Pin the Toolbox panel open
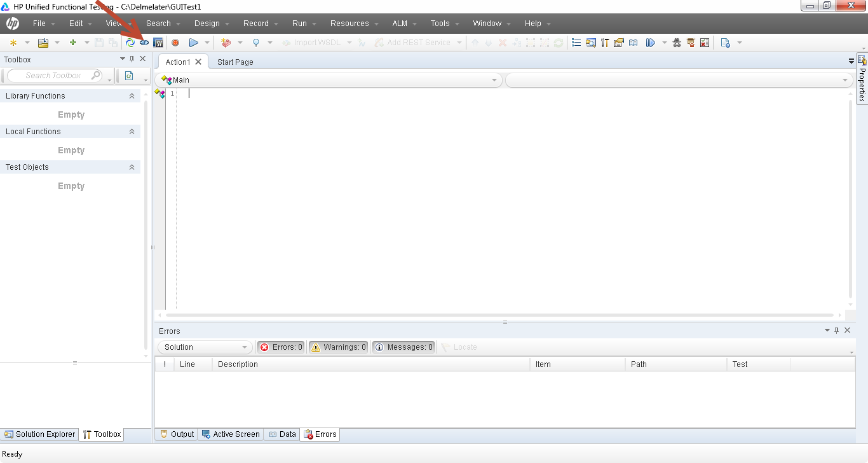The width and height of the screenshot is (868, 463). [133, 59]
